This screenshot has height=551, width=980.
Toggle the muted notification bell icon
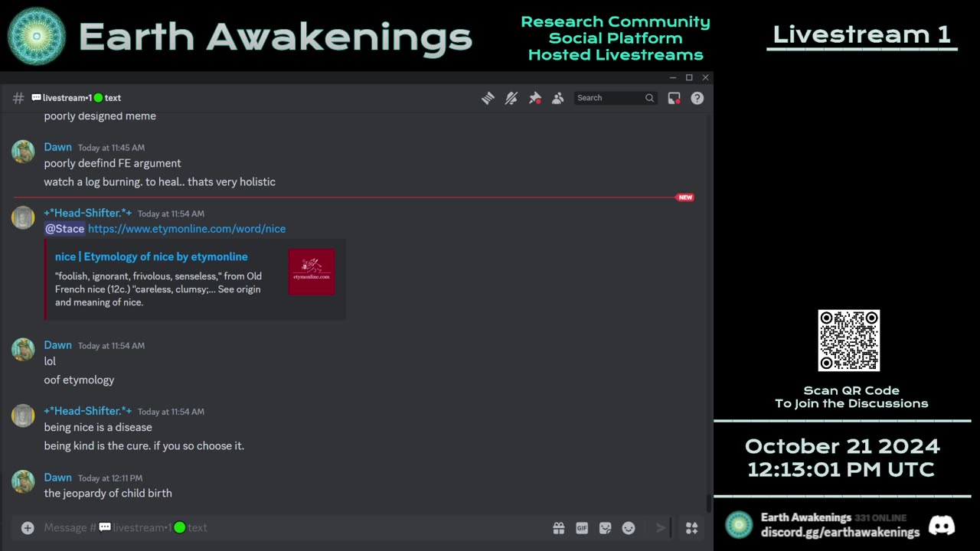coord(511,98)
